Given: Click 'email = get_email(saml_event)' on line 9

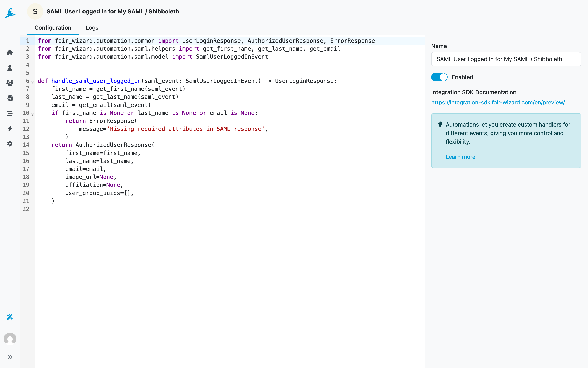Looking at the screenshot, I should [x=101, y=105].
